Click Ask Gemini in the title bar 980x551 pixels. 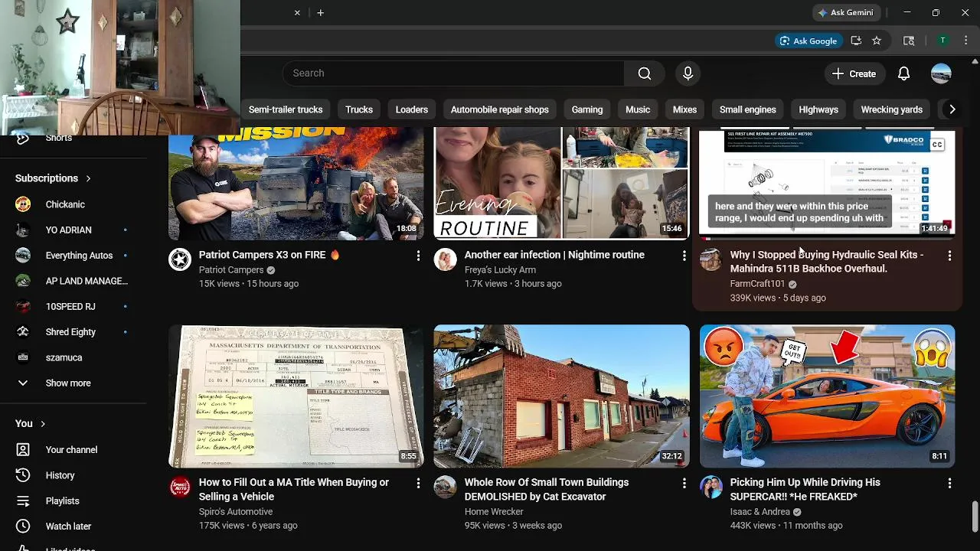(846, 12)
